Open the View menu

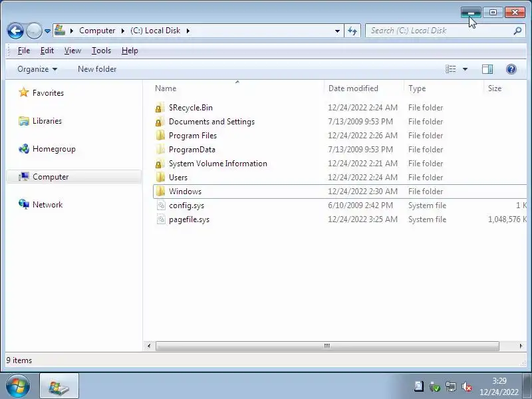pyautogui.click(x=72, y=51)
